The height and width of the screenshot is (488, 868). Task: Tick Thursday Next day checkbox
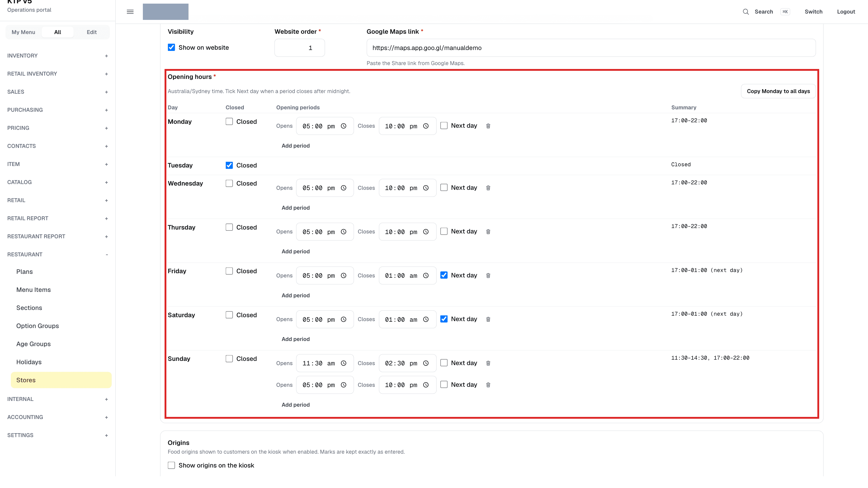click(x=444, y=231)
